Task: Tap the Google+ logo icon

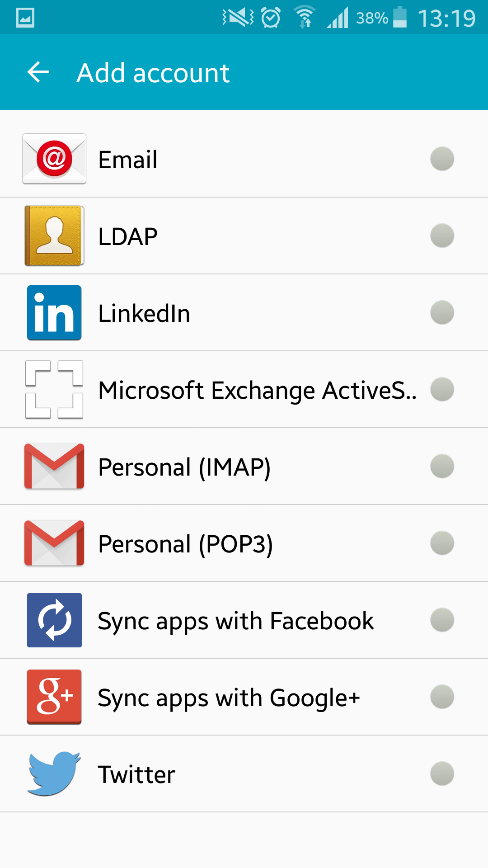Action: click(54, 697)
